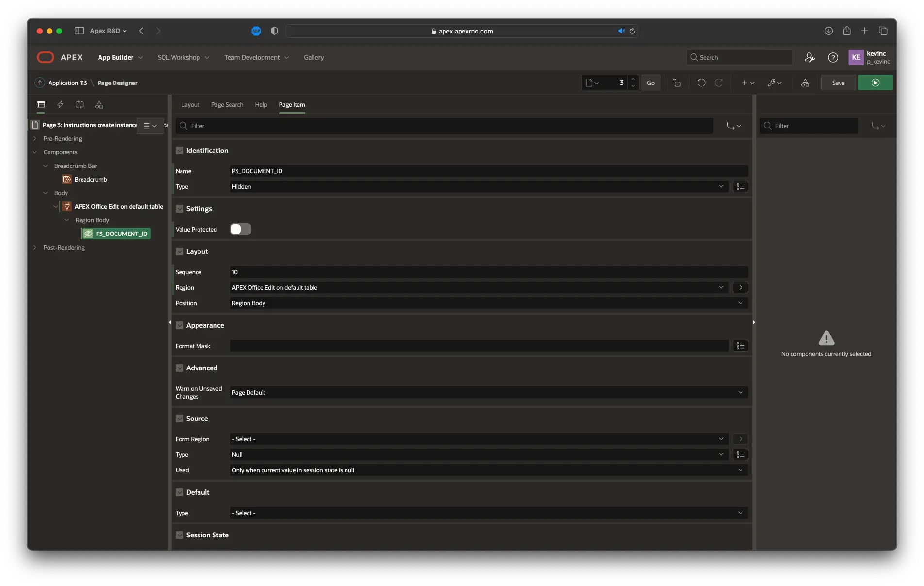This screenshot has height=586, width=924.
Task: Open the Source Used dropdown
Action: pos(489,470)
